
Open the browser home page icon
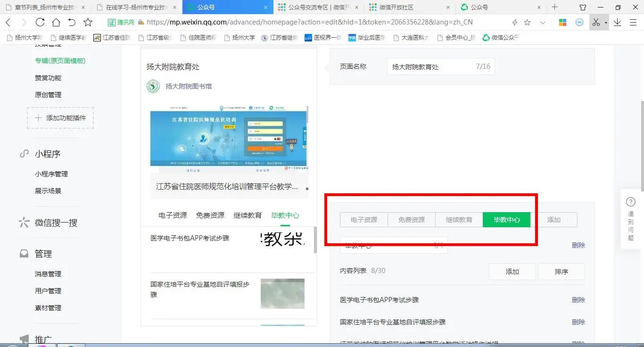[56, 22]
